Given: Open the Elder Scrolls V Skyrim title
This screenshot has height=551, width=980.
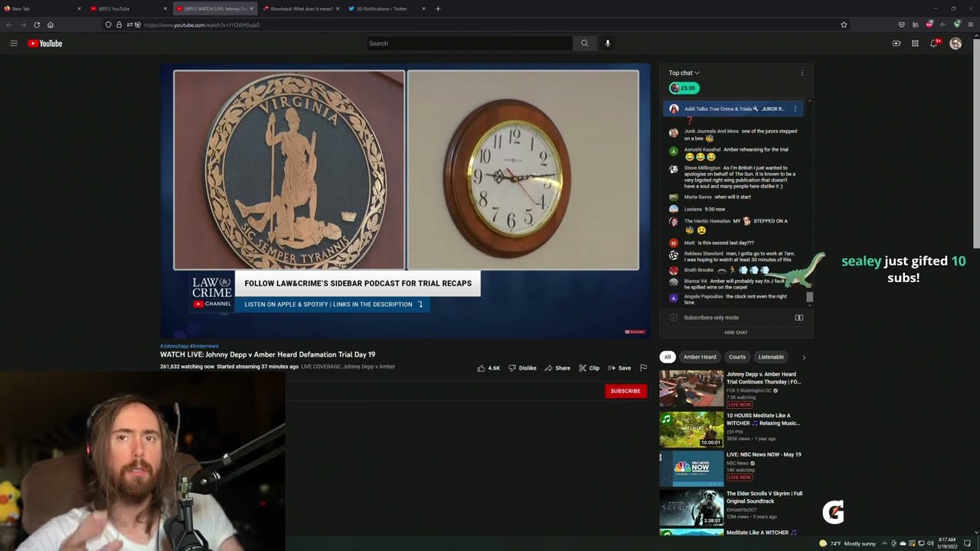Looking at the screenshot, I should pyautogui.click(x=764, y=497).
